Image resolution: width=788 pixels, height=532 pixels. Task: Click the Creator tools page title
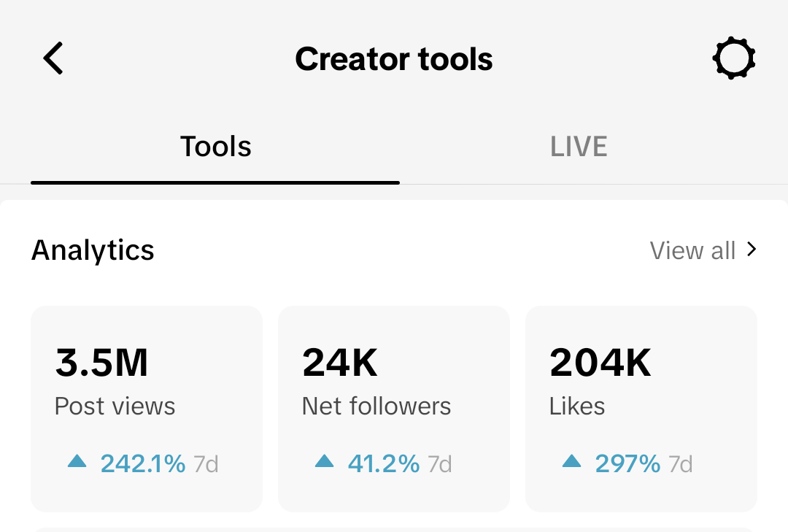394,59
